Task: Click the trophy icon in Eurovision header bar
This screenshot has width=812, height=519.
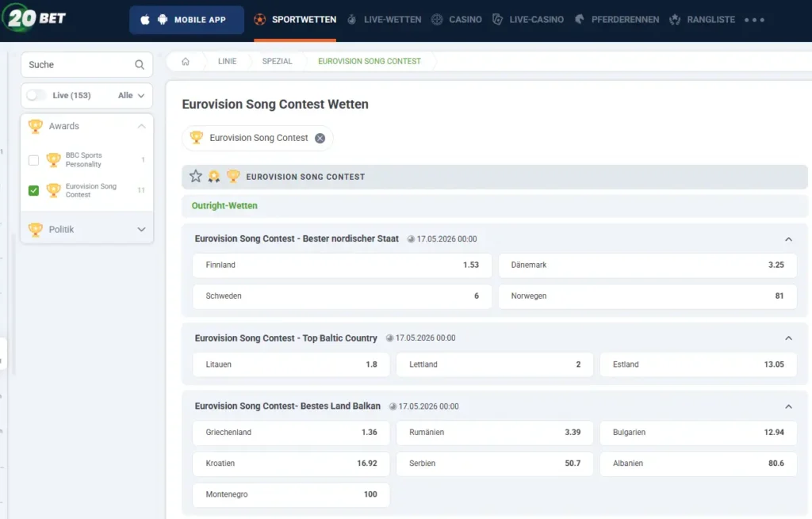Action: click(233, 177)
